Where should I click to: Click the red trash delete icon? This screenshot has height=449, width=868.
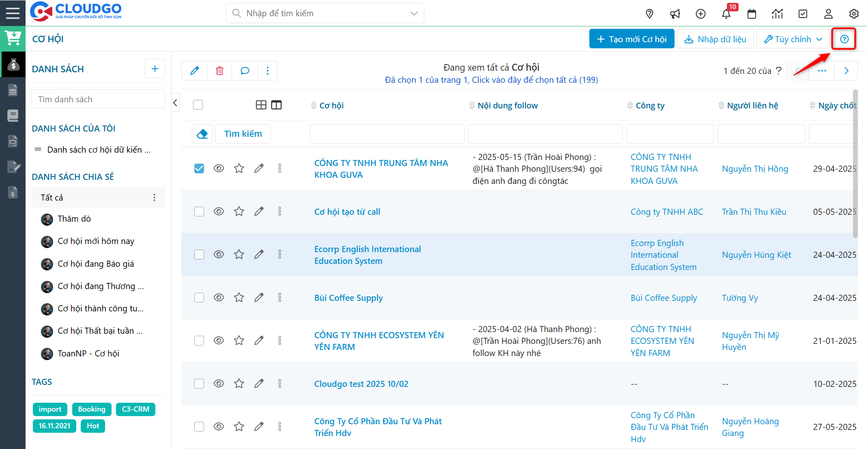219,71
